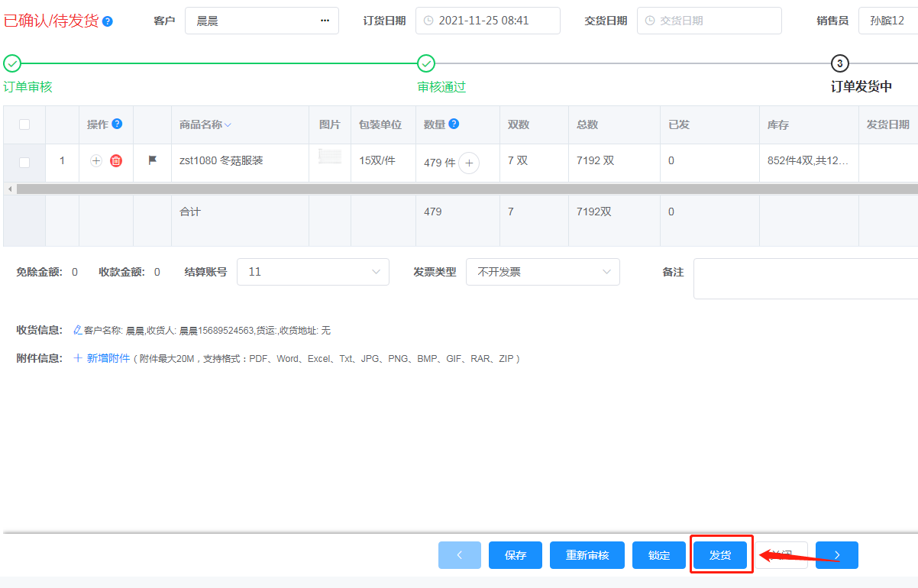Click the flag icon in row 1
This screenshot has width=918, height=588.
(153, 161)
